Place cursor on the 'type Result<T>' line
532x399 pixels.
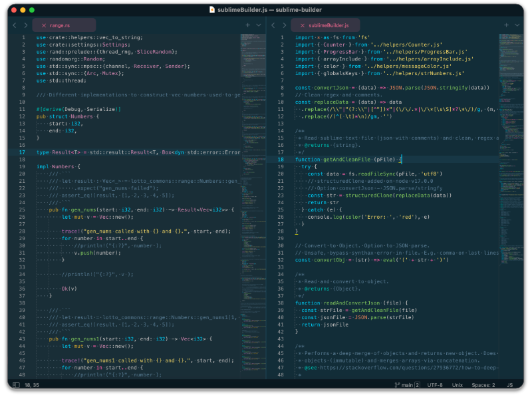coord(138,152)
